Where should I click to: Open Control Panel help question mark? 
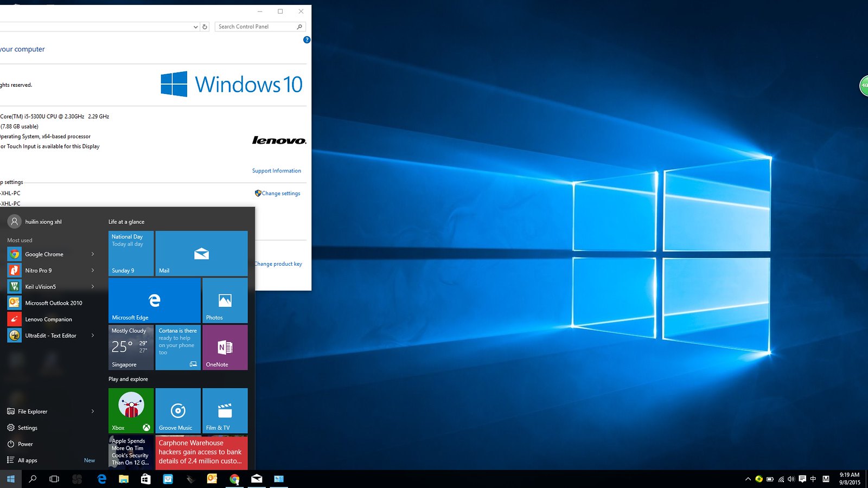[x=307, y=40]
